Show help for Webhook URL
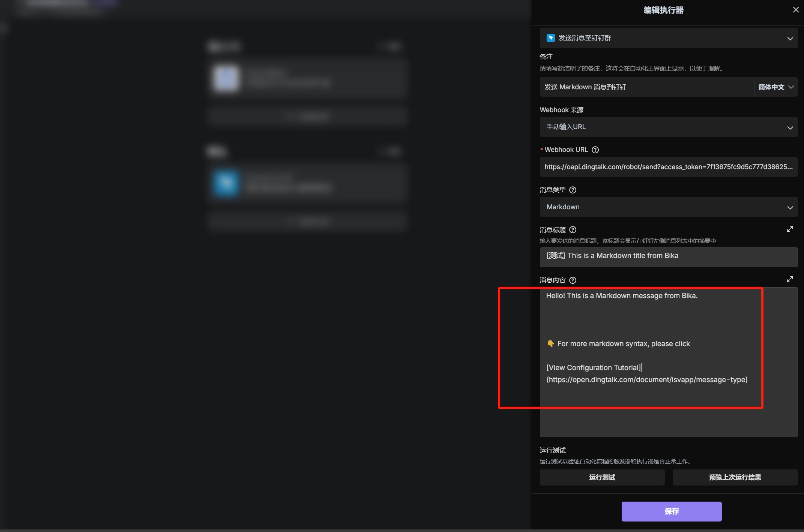Viewport: 804px width, 532px height. pos(595,150)
